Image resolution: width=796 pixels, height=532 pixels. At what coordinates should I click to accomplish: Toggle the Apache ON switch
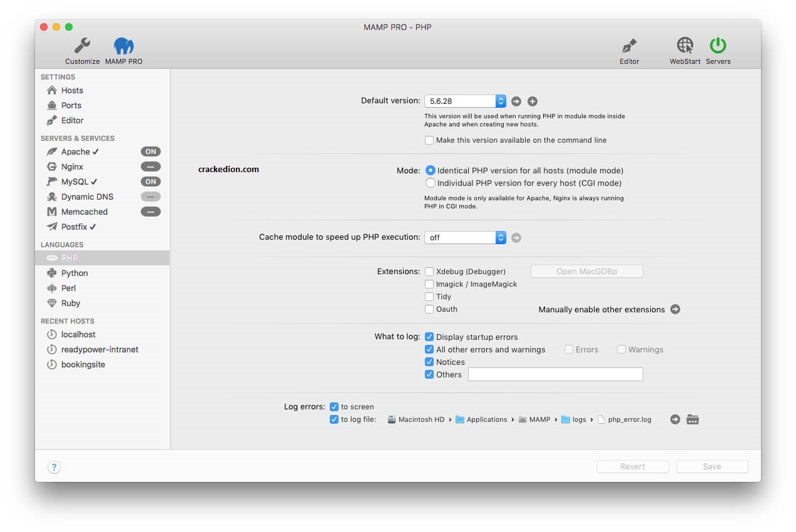tap(150, 151)
